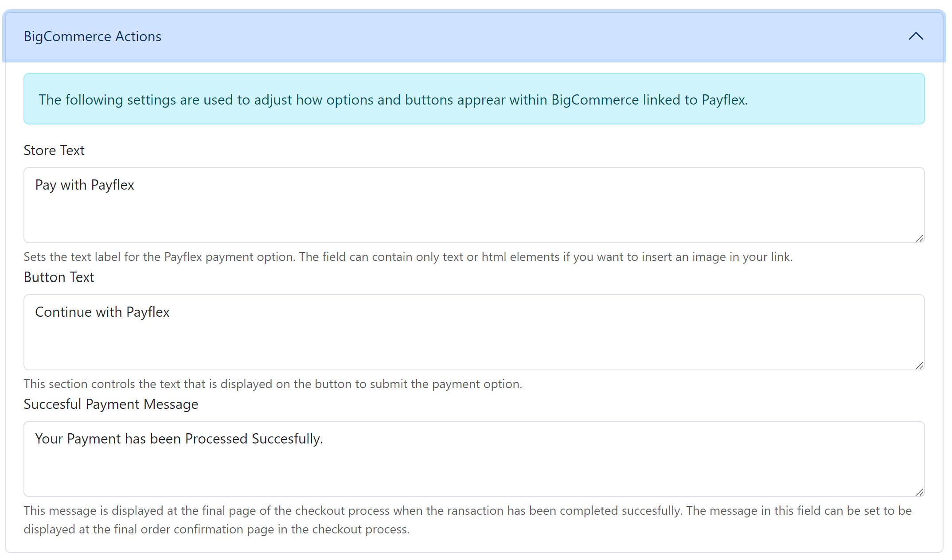Grab the payment message textarea resize handle
The width and height of the screenshot is (952, 560).
coord(920,492)
